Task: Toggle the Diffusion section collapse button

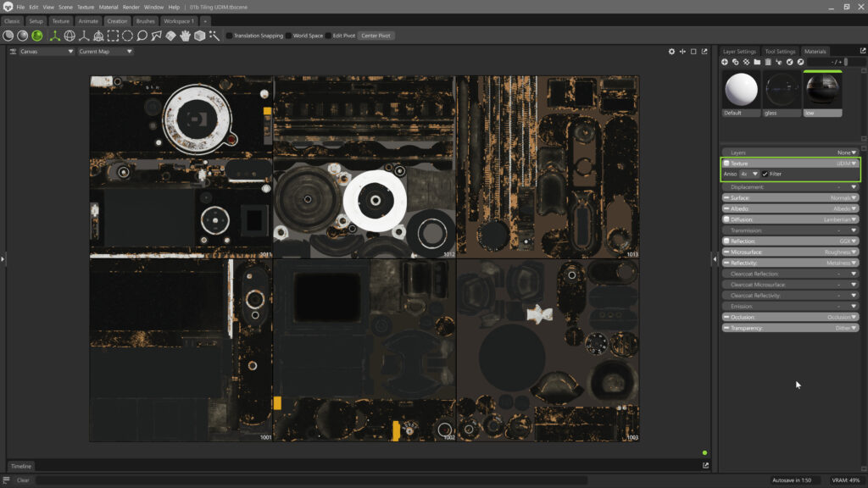Action: pos(726,219)
